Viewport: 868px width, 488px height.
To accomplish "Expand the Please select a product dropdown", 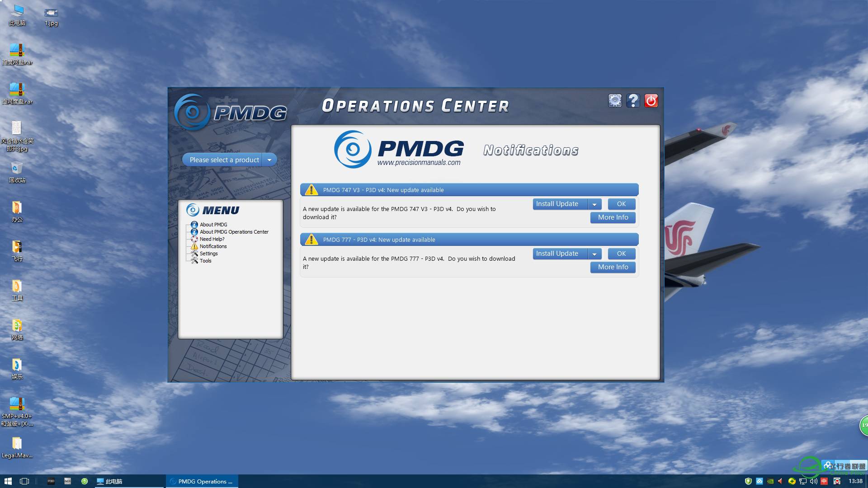I will click(269, 160).
